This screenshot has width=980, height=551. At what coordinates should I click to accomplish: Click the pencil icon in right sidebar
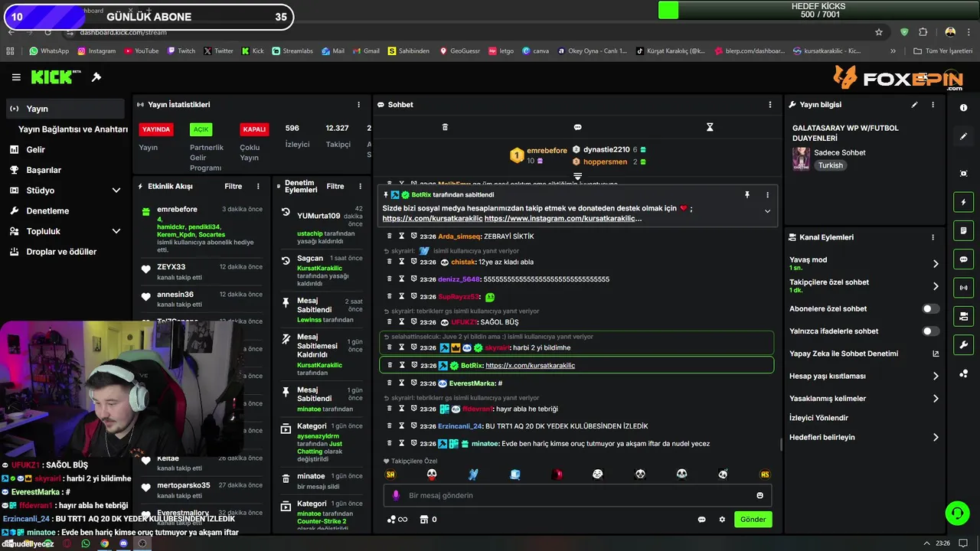[963, 136]
